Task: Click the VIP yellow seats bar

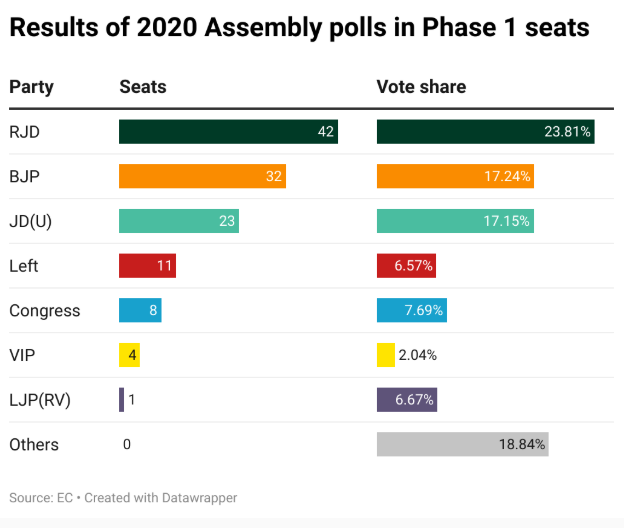Action: click(129, 355)
